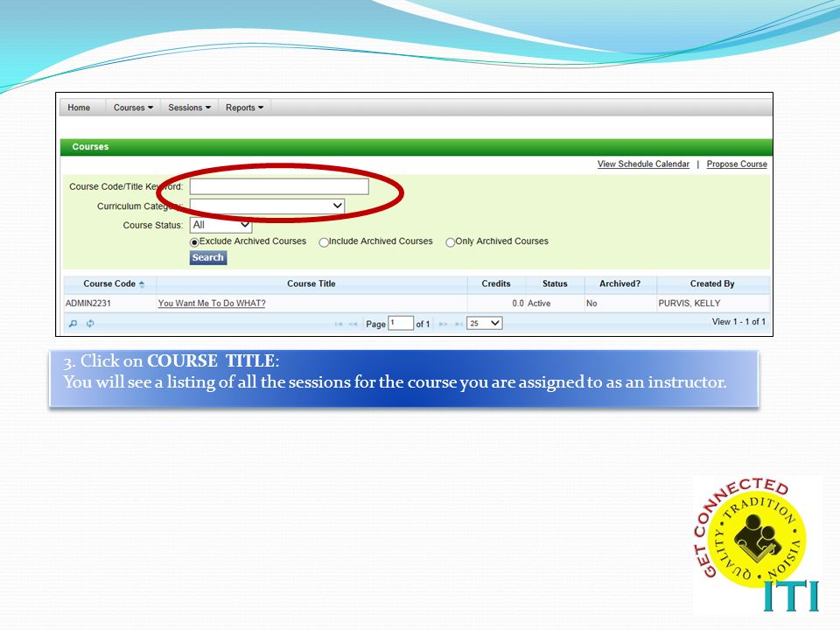Click the Status column header
Image resolution: width=840 pixels, height=630 pixels.
coord(555,283)
